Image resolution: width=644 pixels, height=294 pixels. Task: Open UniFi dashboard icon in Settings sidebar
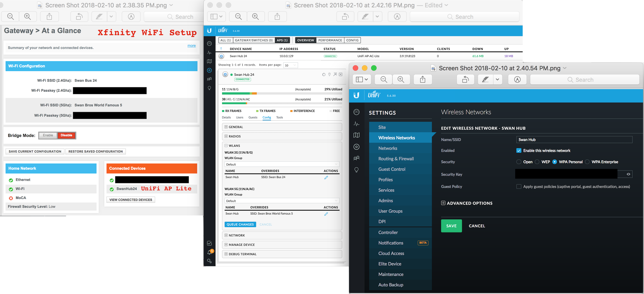coord(356,112)
